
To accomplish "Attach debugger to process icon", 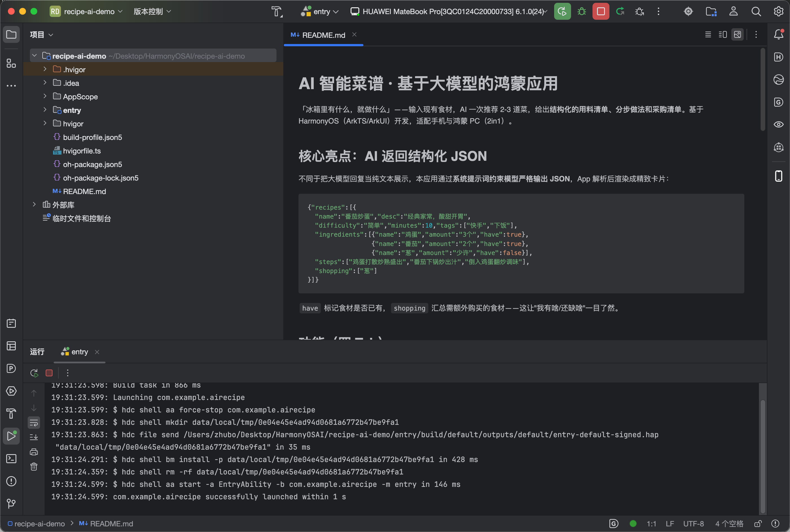I will (x=639, y=12).
